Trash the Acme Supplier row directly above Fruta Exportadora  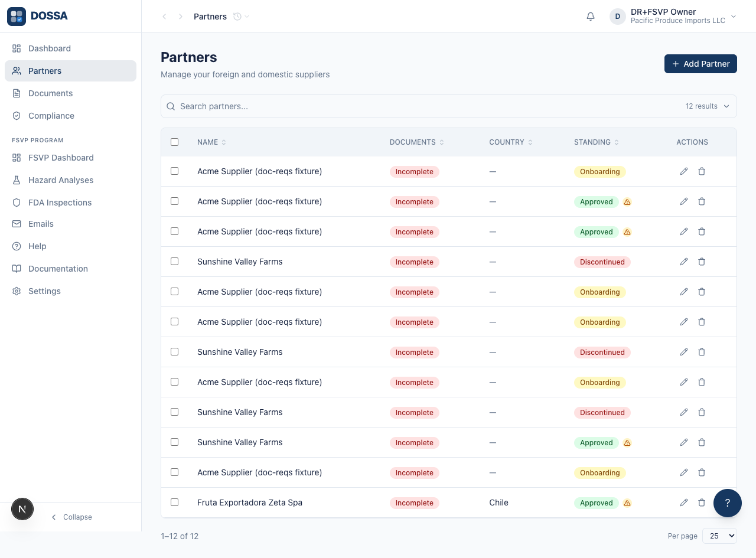coord(702,472)
